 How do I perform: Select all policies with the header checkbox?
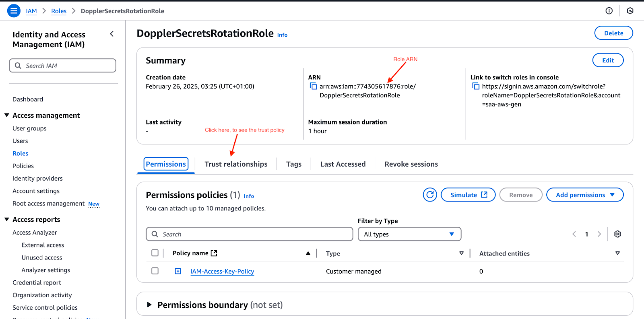click(x=155, y=253)
